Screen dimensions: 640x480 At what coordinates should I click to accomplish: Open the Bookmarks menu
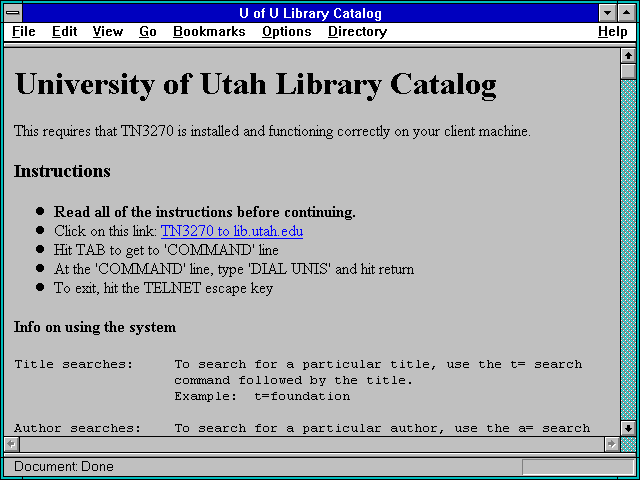(x=209, y=32)
